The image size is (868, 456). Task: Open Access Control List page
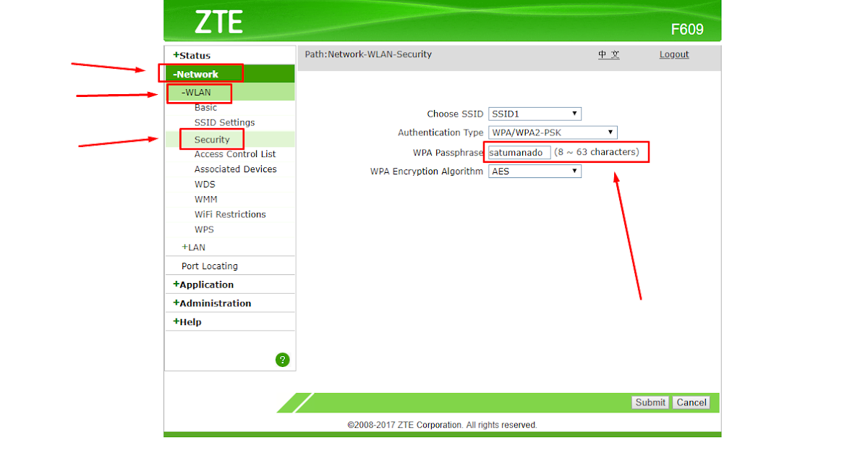[x=235, y=154]
